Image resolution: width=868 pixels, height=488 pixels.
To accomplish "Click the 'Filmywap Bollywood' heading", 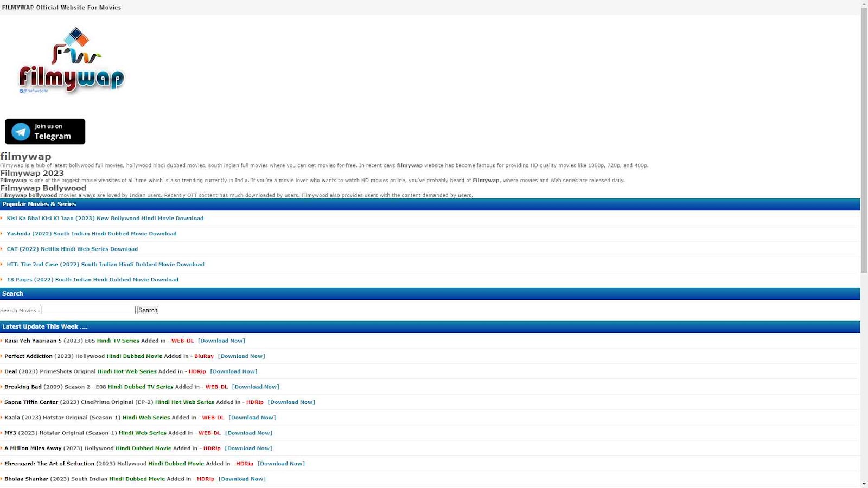I will (x=43, y=188).
